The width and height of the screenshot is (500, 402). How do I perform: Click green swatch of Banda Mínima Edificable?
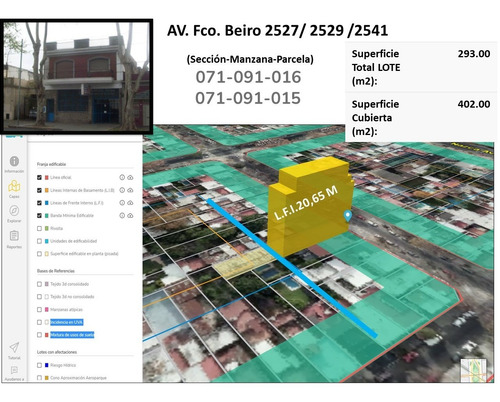tap(47, 216)
